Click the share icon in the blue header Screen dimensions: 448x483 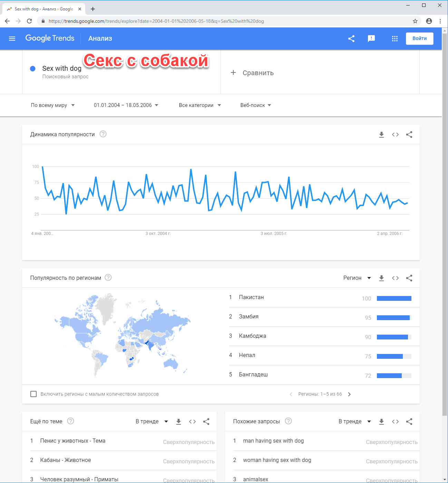[351, 39]
